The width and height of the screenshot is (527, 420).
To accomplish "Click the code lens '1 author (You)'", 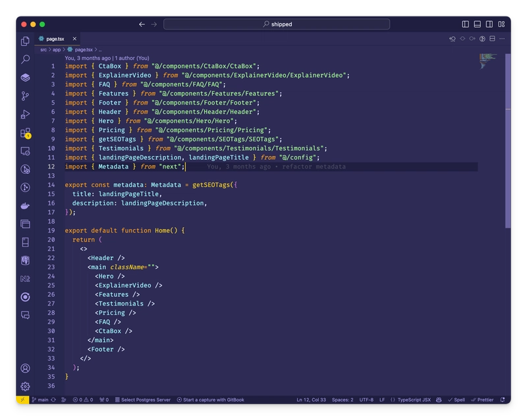I will click(132, 58).
